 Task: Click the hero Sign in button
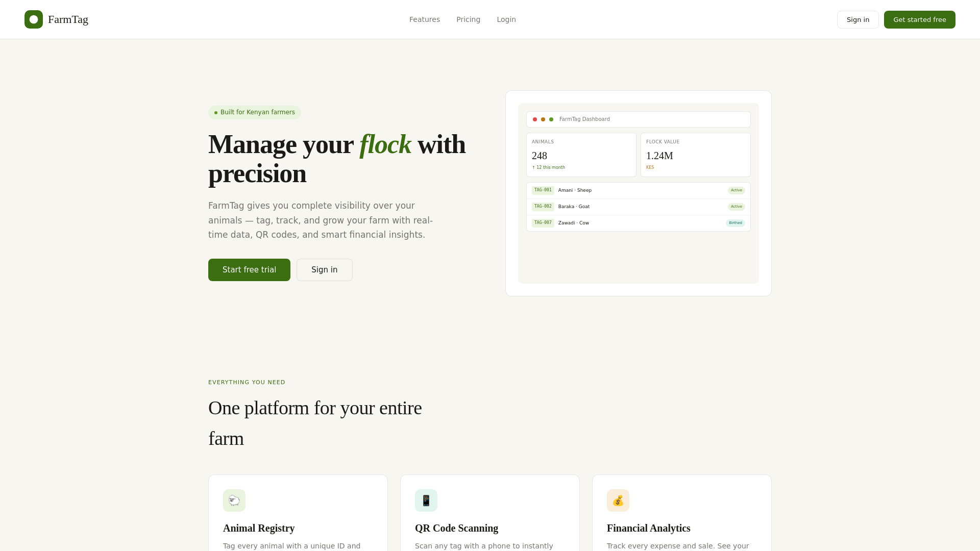click(325, 270)
